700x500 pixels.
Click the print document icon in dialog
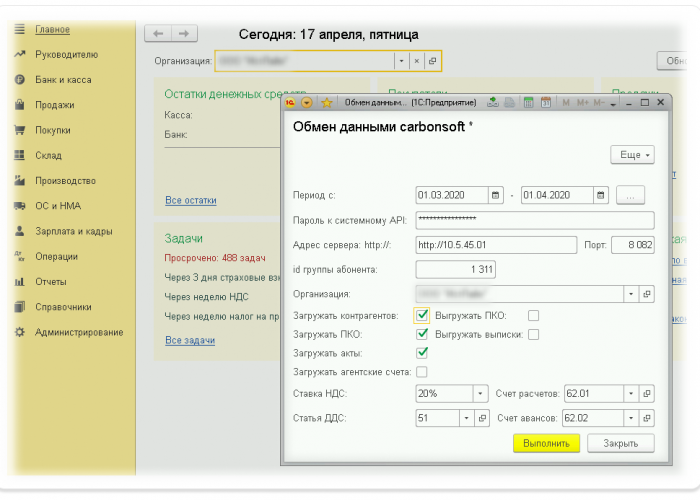[509, 103]
